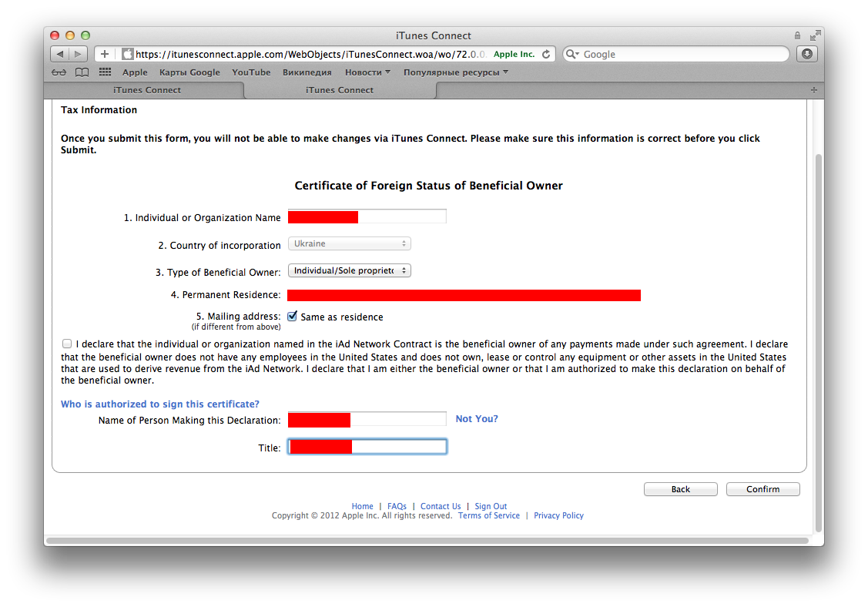Open a new tab with the plus icon
Screen dimensions: 868x607
coord(814,89)
